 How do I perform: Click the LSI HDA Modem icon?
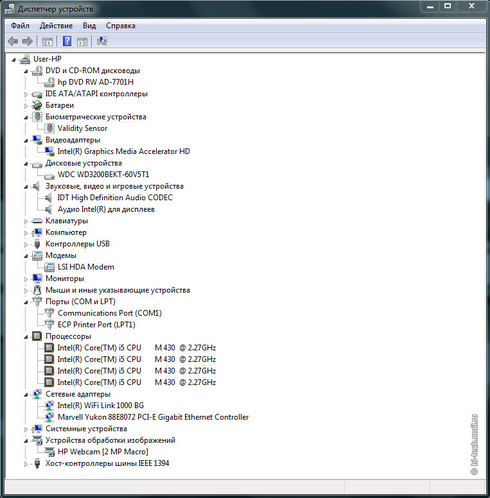point(49,267)
